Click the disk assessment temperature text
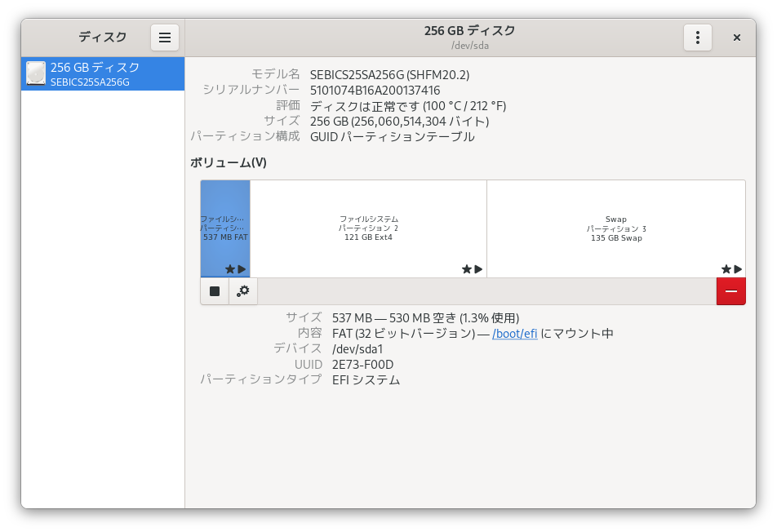 click(x=408, y=106)
